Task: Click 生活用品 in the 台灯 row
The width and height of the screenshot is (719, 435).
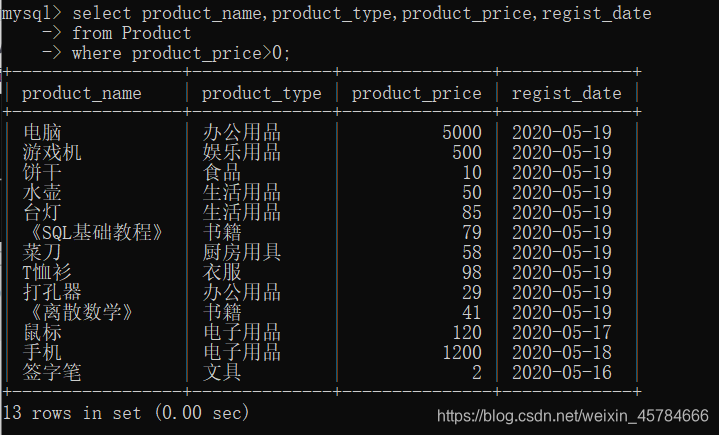Action: click(x=242, y=213)
